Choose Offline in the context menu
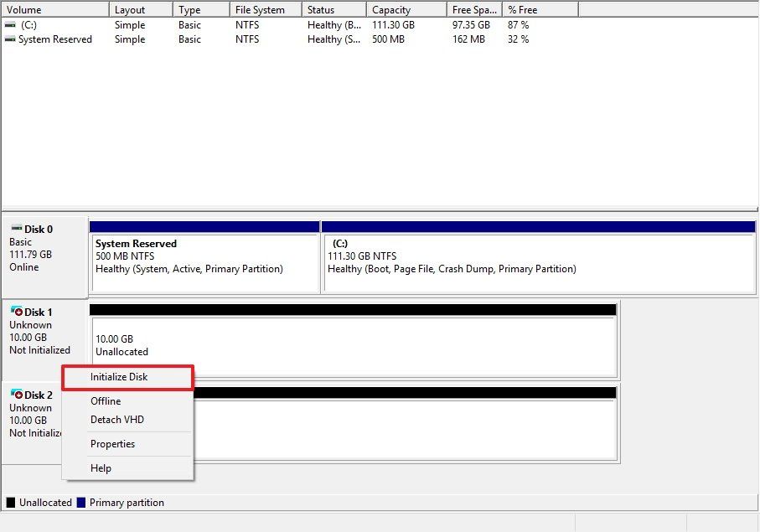 point(106,401)
